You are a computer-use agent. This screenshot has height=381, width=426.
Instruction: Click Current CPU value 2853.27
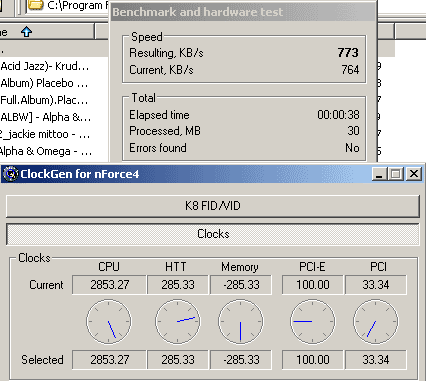point(109,285)
